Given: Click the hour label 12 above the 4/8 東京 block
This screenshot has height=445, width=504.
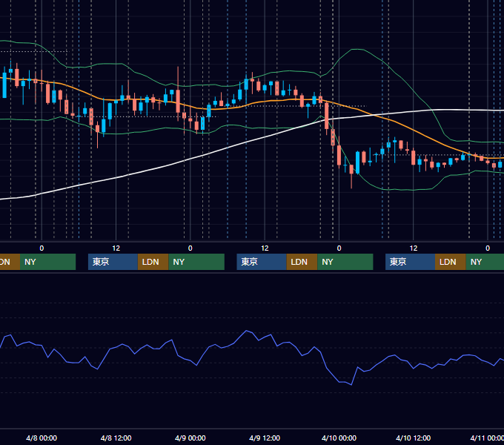Looking at the screenshot, I should pos(116,248).
